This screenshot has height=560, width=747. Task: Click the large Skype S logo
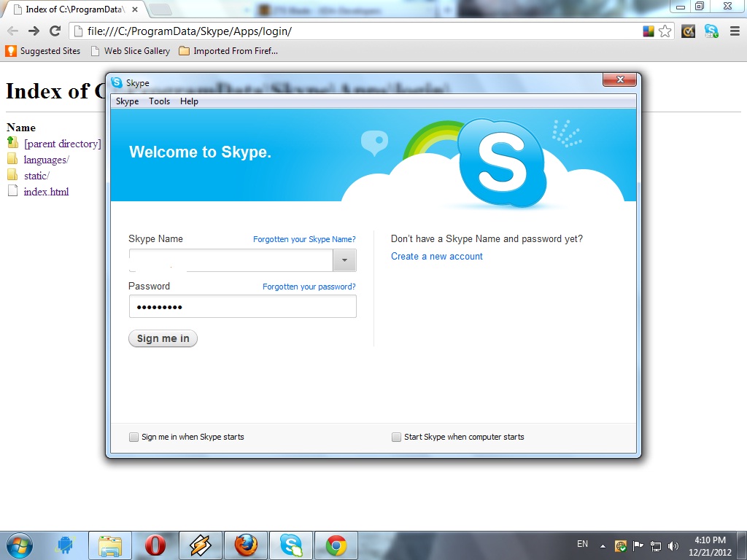point(503,163)
